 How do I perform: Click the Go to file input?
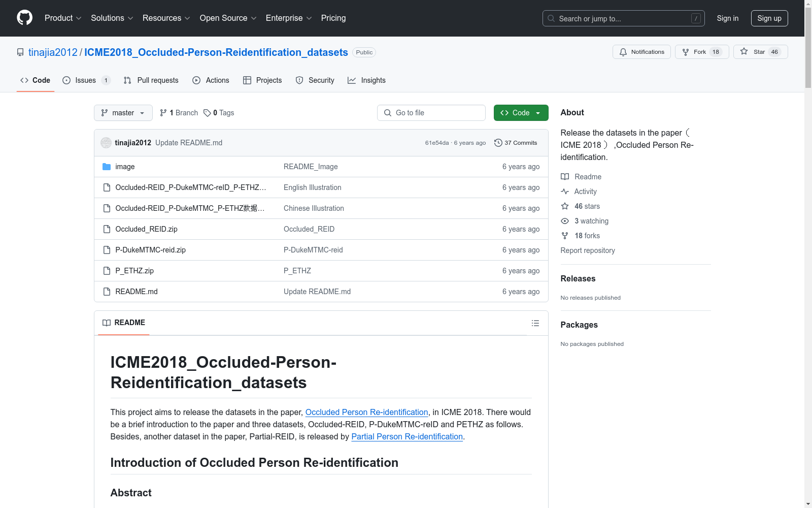pos(431,113)
